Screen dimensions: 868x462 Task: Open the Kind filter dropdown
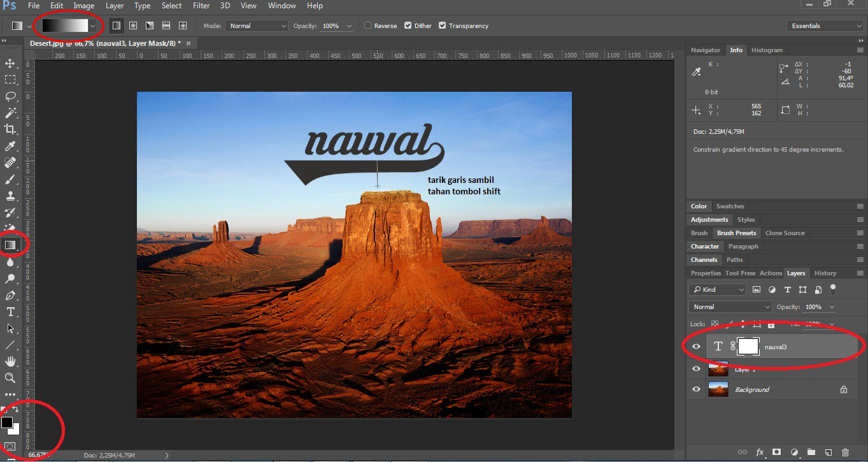[x=717, y=289]
